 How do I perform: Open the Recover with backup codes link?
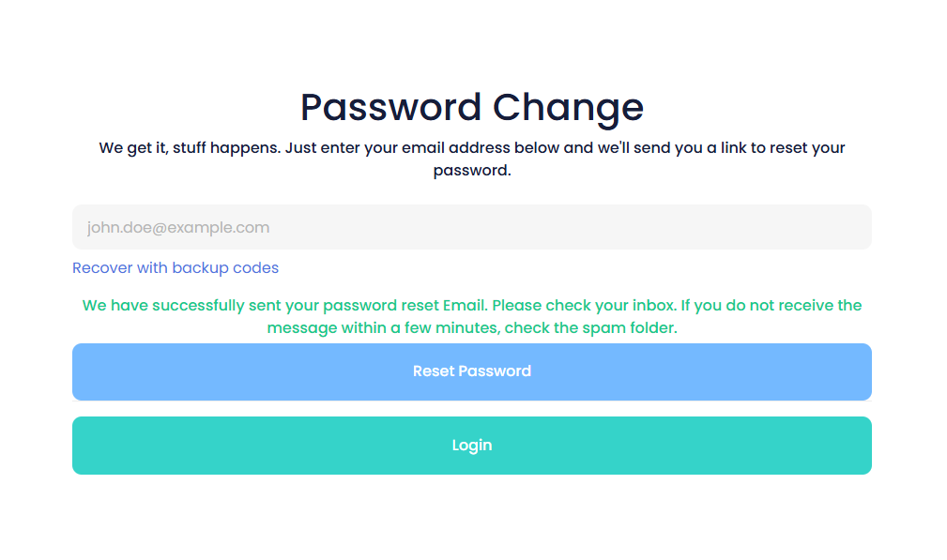[x=176, y=267]
